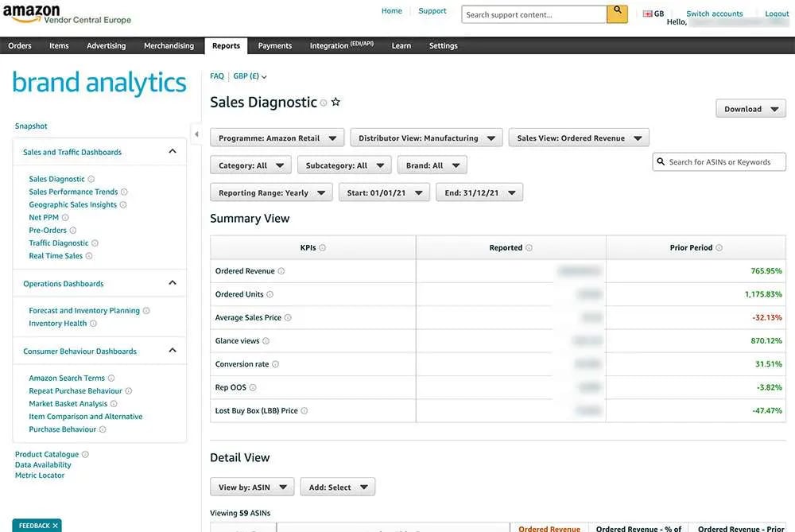
Task: Click the Search support content field
Action: 534,14
